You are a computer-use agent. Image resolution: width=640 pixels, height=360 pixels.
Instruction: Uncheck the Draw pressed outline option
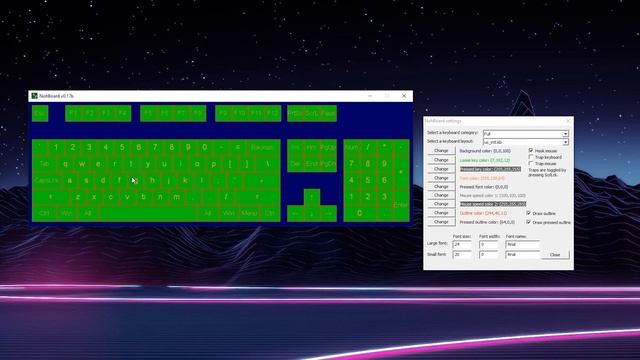tap(529, 222)
